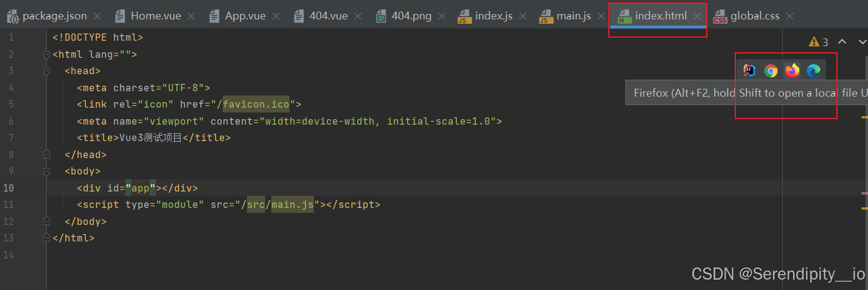Click the Home.vue tab file icon

pos(120,16)
